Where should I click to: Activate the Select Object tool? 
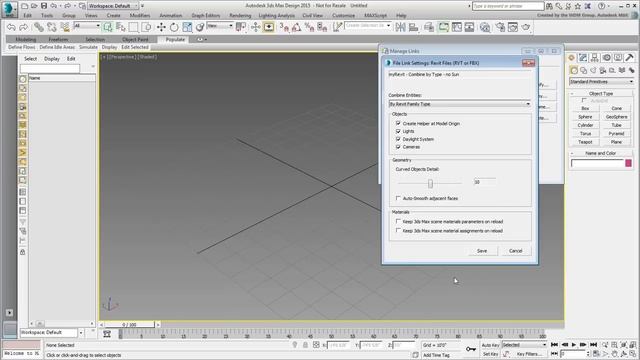108,27
